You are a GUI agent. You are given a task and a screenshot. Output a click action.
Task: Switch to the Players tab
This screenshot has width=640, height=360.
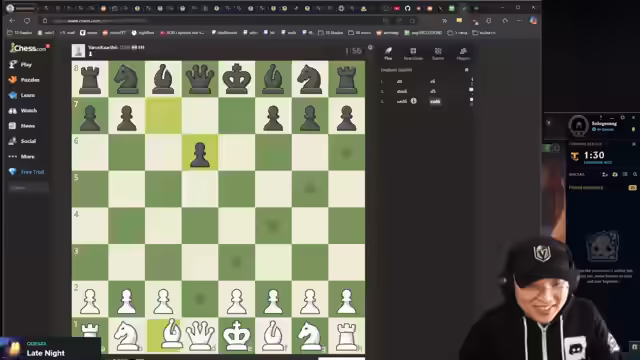pyautogui.click(x=463, y=53)
